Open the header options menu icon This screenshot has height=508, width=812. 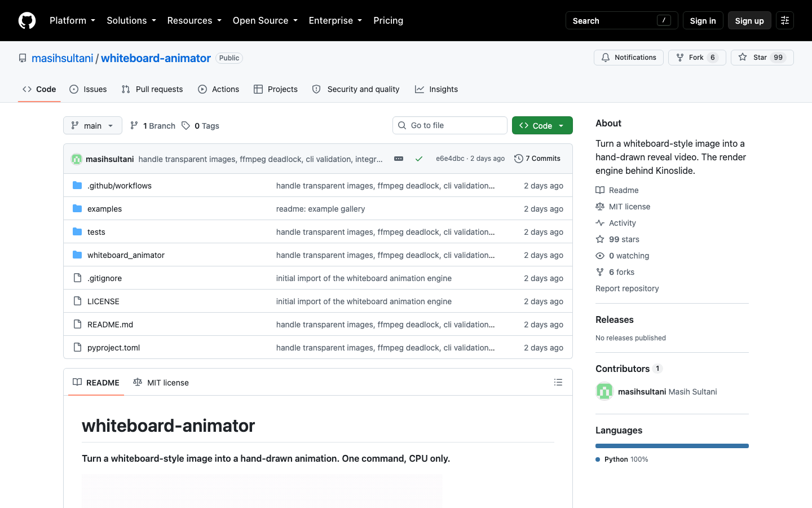(x=785, y=20)
